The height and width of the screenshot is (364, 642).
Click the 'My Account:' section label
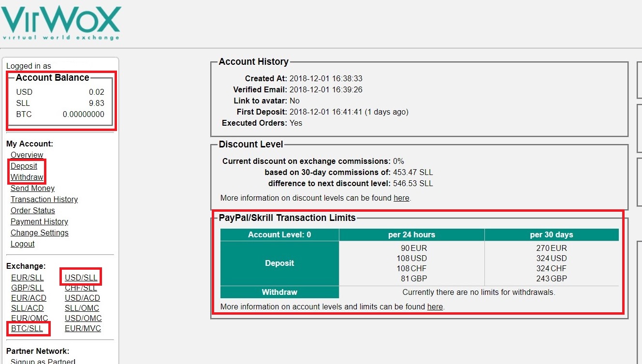(x=29, y=144)
